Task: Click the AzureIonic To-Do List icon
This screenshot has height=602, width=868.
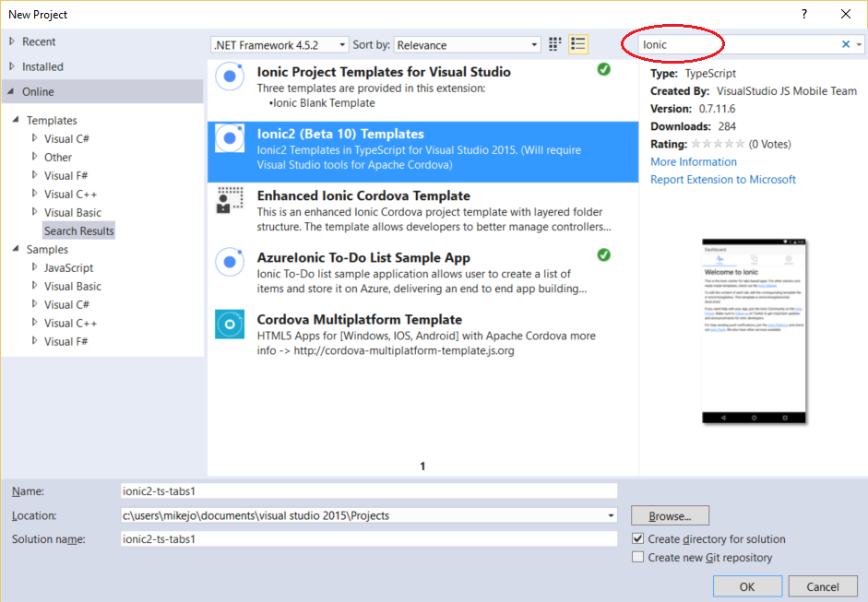Action: click(x=230, y=262)
